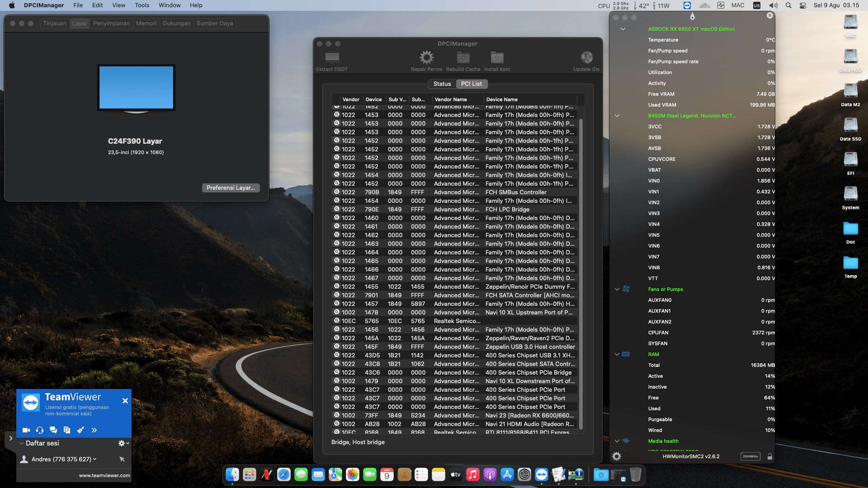Toggle the HWMonitorSMC2 window lock icon
Screen dimensions: 868x488
pos(769,456)
